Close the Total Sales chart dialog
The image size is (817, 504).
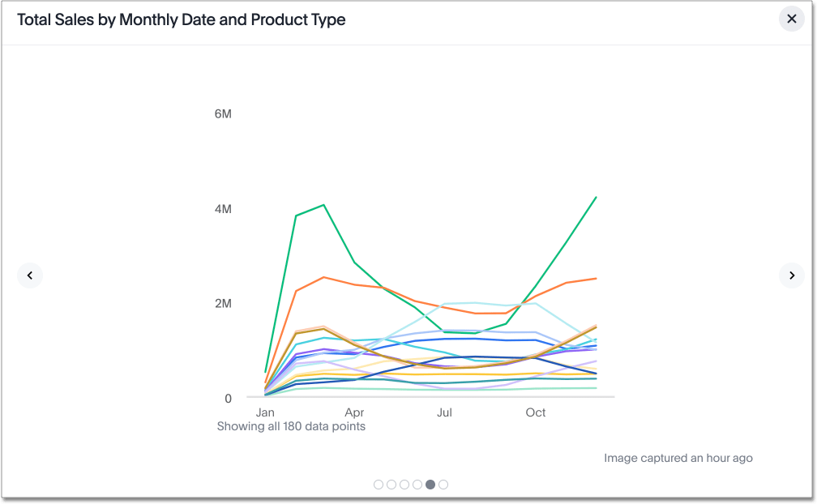click(x=791, y=19)
